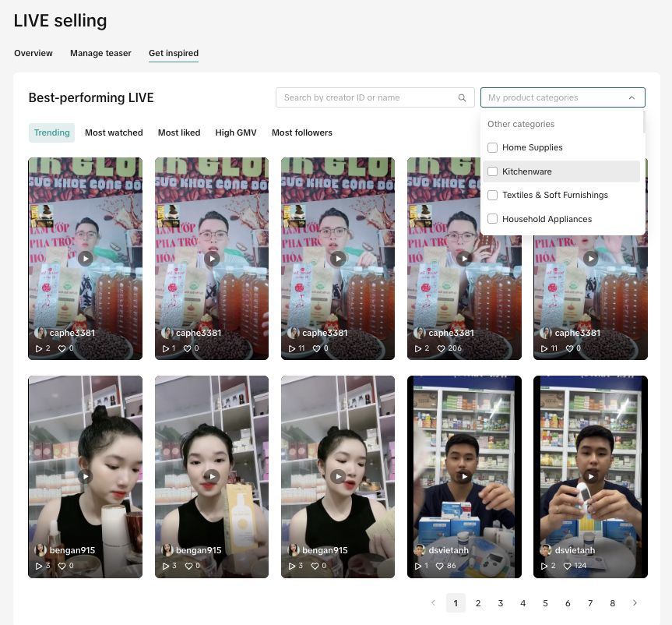Filter by High GMV
The width and height of the screenshot is (672, 625).
click(236, 133)
